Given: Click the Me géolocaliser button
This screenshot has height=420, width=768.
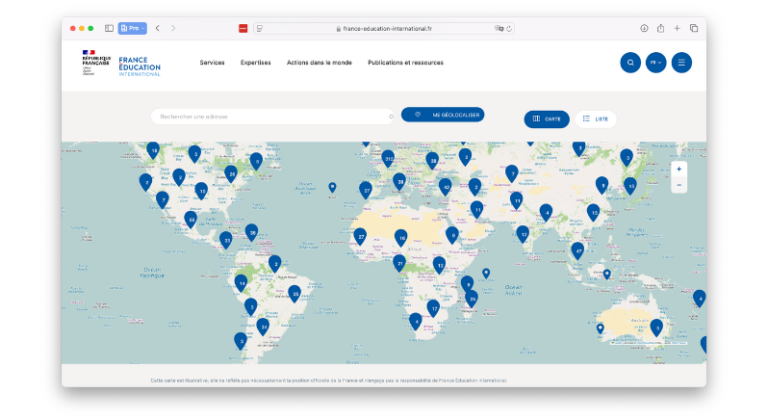Looking at the screenshot, I should pyautogui.click(x=442, y=115).
